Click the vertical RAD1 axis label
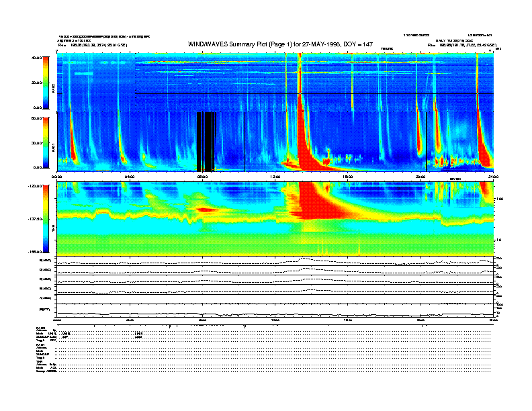Screen dimensions: 532x411 (x=53, y=147)
